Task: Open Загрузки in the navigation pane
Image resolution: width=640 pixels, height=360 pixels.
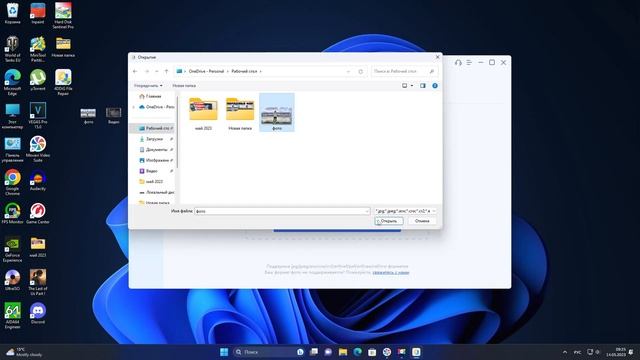Action: point(152,139)
